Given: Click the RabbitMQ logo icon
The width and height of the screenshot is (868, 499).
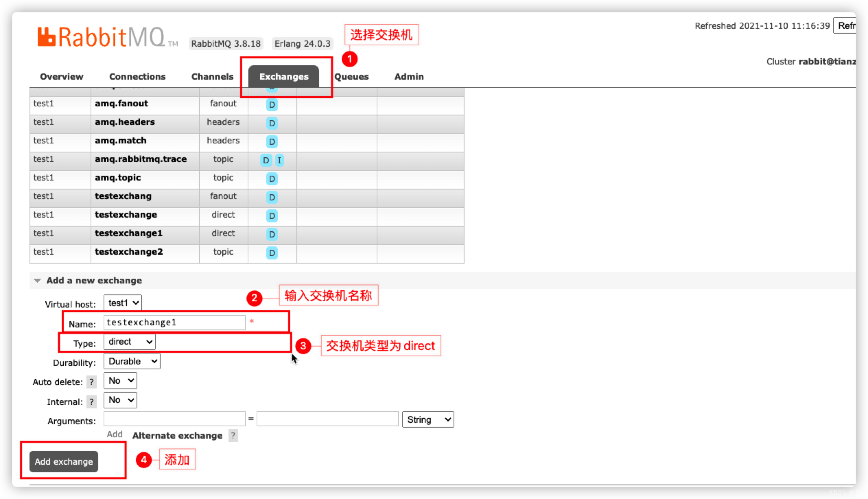Looking at the screenshot, I should click(47, 37).
